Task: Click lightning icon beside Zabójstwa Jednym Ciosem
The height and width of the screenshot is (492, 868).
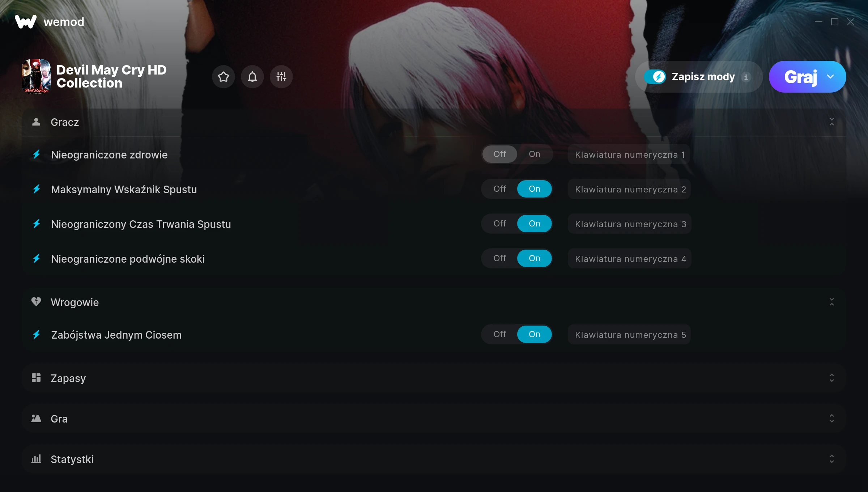Action: [x=37, y=334]
